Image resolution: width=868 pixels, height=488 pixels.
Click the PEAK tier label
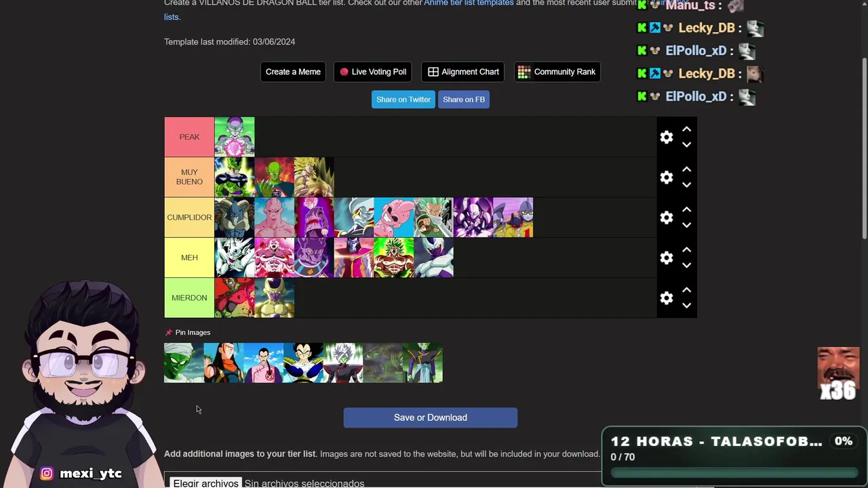(x=189, y=137)
